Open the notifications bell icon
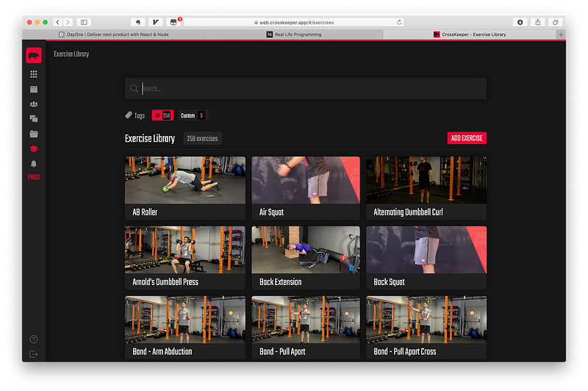This screenshot has width=588, height=391. (x=34, y=164)
